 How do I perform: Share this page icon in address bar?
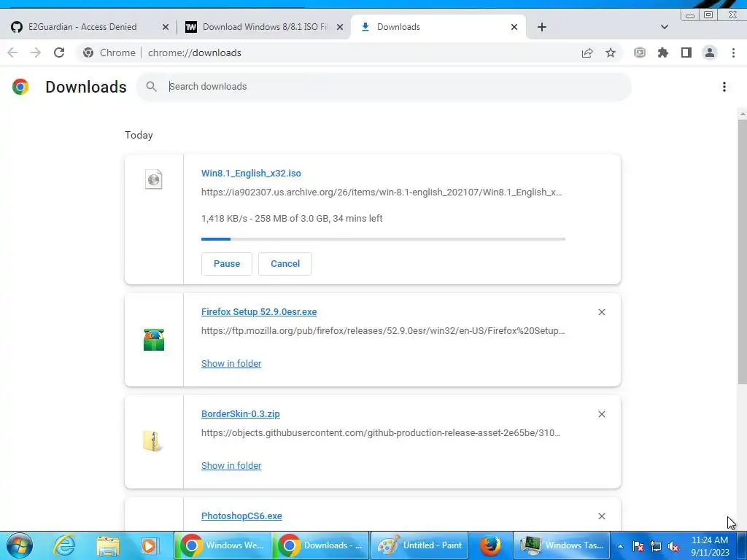tap(587, 52)
